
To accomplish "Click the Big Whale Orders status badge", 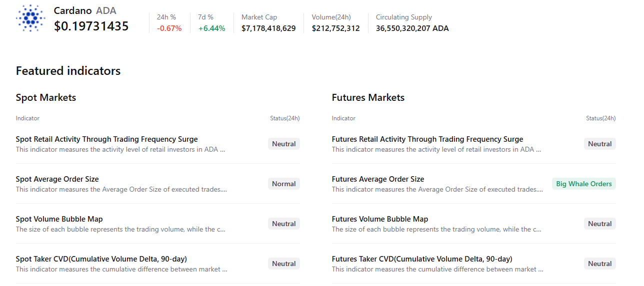I will (584, 184).
